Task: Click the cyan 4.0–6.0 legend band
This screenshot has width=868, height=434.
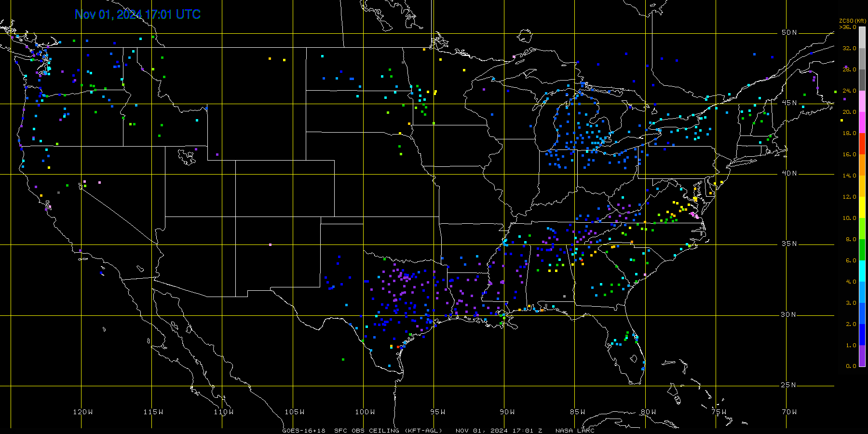Action: 862,271
